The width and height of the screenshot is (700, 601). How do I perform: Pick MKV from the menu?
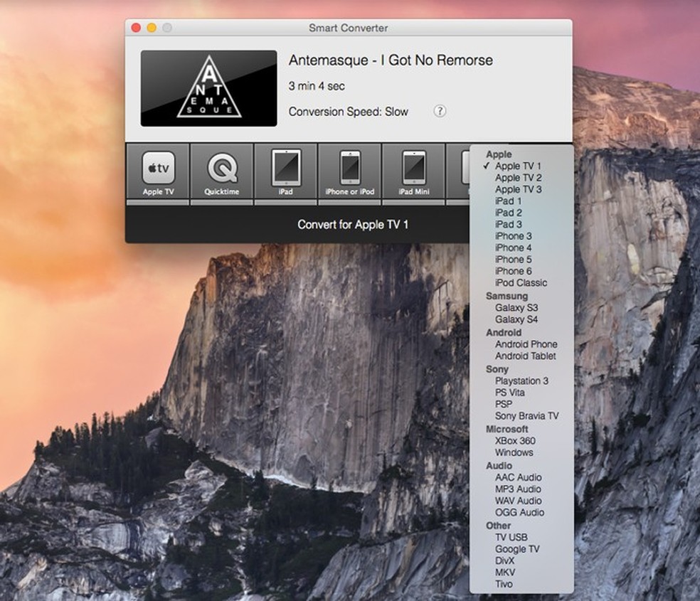521,572
